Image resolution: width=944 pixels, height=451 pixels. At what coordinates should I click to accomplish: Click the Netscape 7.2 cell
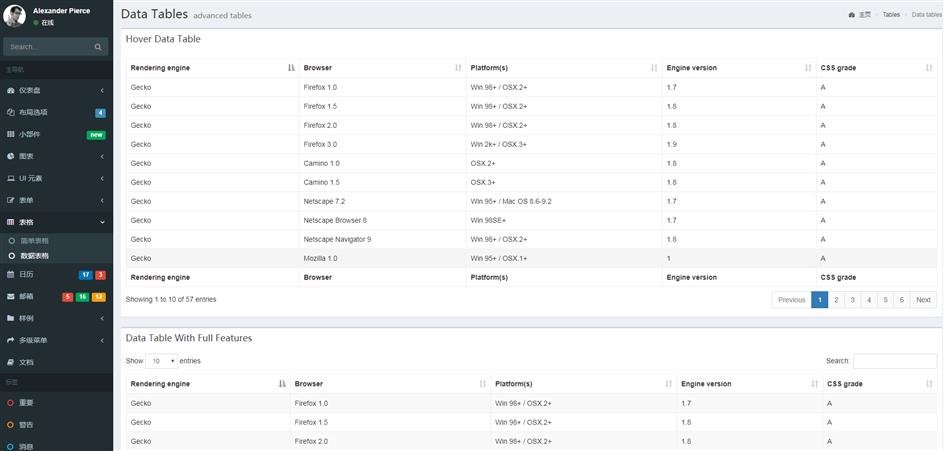[382, 201]
